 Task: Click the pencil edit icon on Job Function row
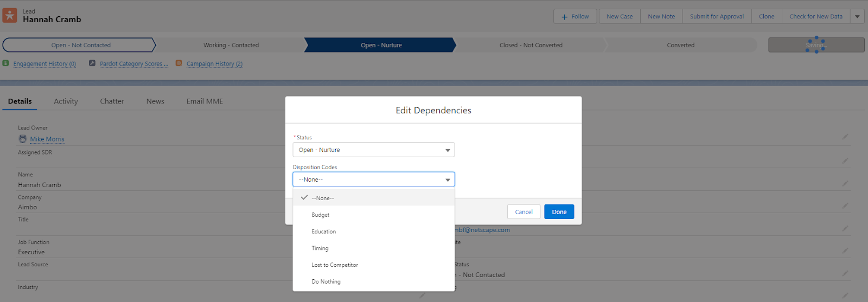[x=845, y=250]
